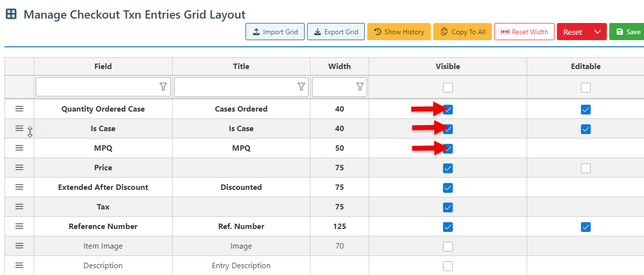Screen dimensions: 644x275
Task: Click the drag handle for Price row
Action: pyautogui.click(x=19, y=167)
